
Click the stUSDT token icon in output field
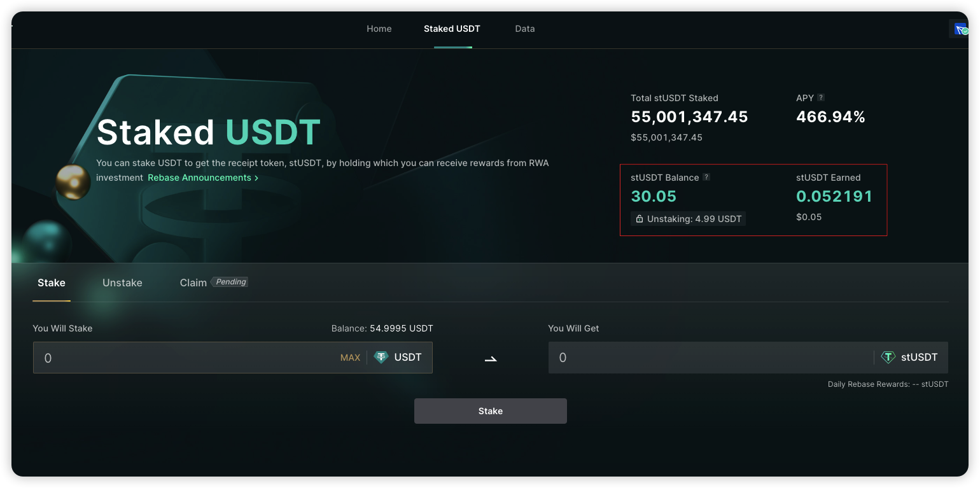pos(888,358)
